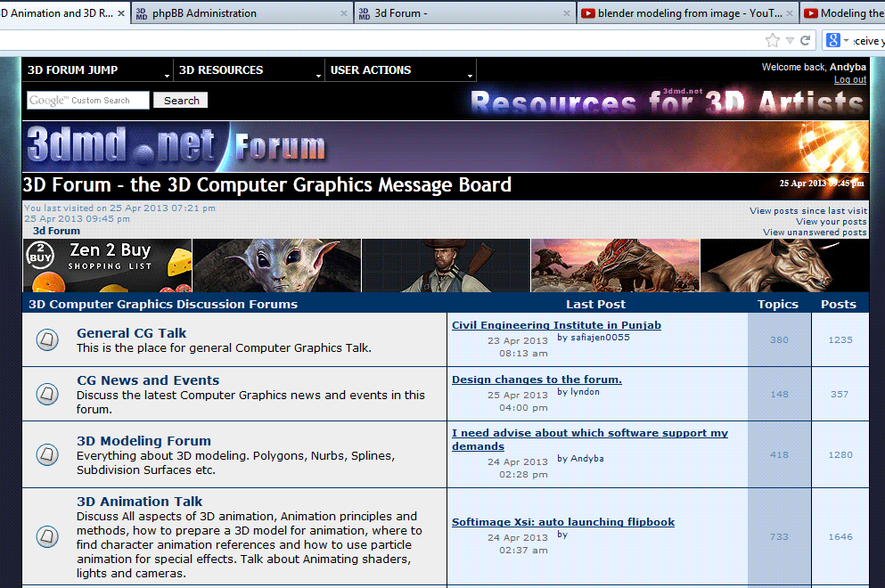Screen dimensions: 885x588
Task: Expand the USER ACTIONS menu
Action: click(400, 70)
